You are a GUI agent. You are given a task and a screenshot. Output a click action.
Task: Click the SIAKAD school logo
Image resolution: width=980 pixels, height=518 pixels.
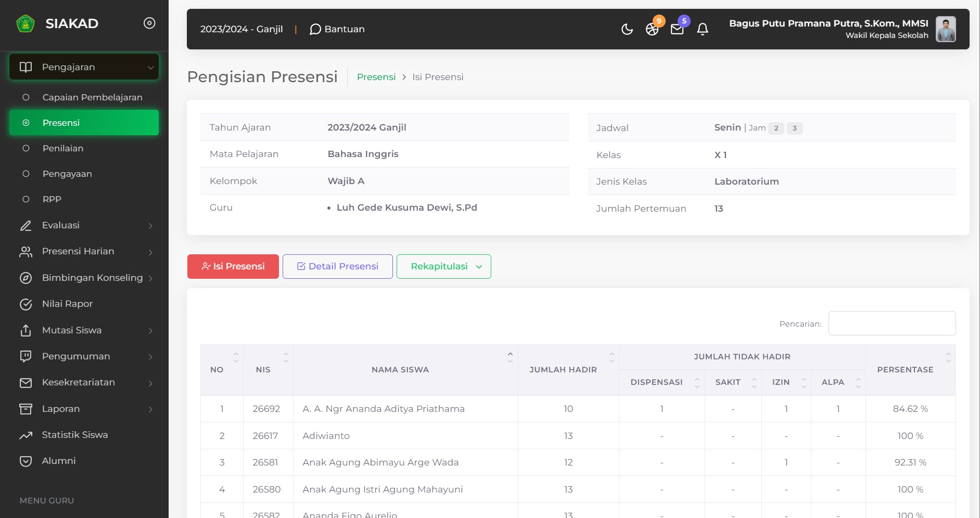coord(26,23)
